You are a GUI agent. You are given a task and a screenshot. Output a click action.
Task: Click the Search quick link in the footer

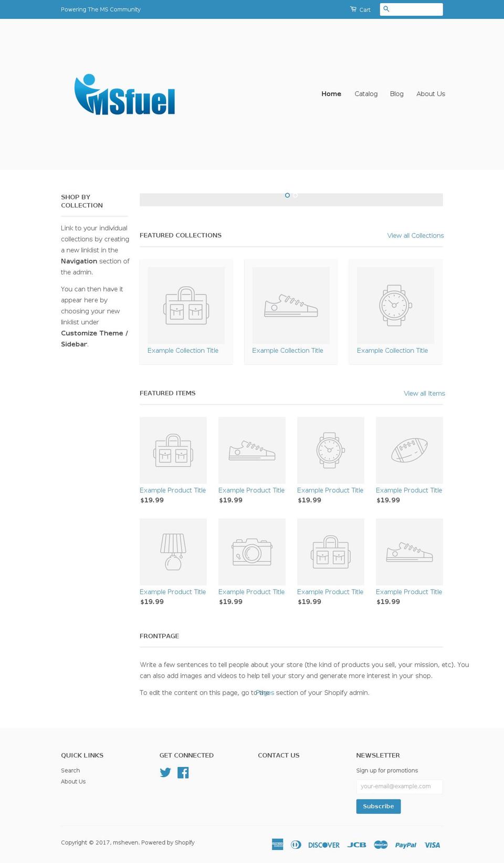click(70, 771)
